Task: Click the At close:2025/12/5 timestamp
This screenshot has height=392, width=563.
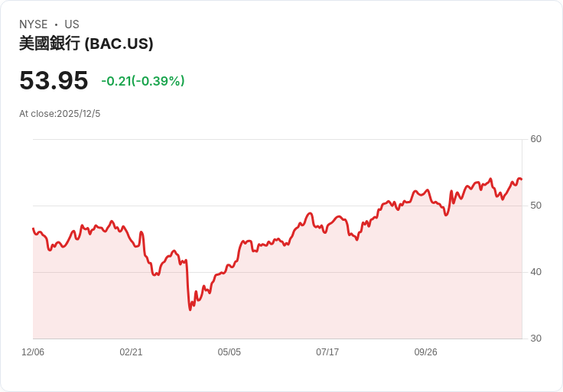Action: pyautogui.click(x=60, y=114)
